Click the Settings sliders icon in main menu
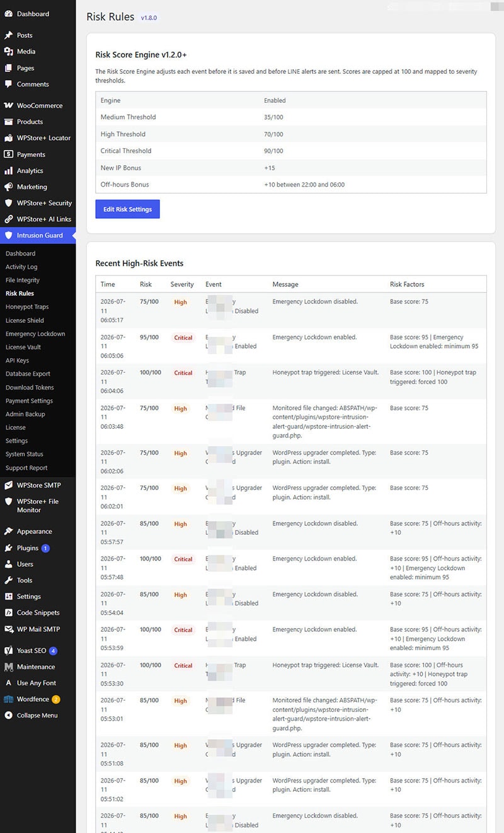The height and width of the screenshot is (833, 504). 8,597
